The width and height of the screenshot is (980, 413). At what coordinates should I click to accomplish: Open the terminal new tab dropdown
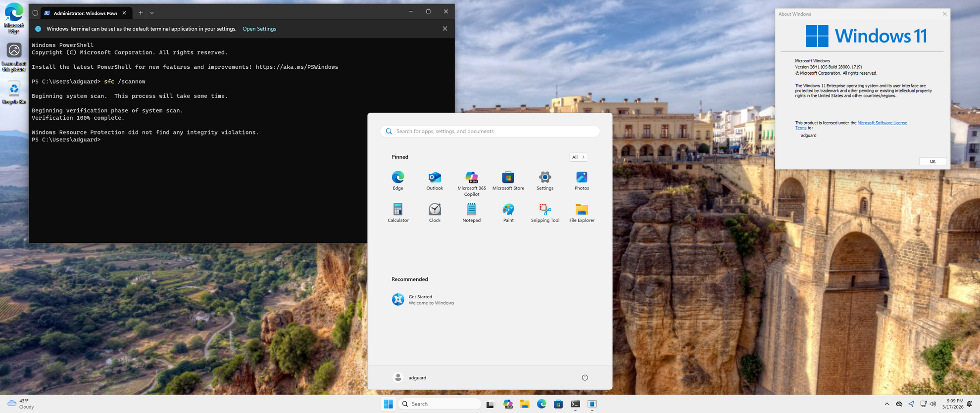[x=152, y=13]
